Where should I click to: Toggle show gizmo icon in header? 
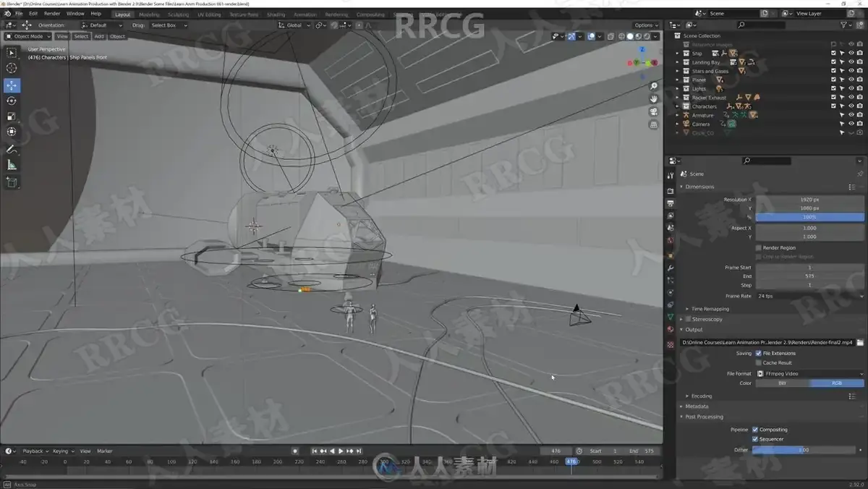tap(571, 36)
